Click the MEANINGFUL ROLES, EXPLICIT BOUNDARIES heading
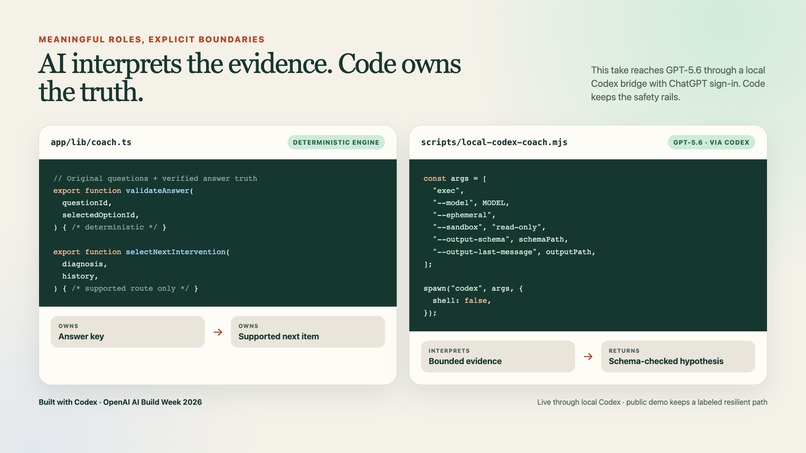The height and width of the screenshot is (453, 806). coord(152,40)
